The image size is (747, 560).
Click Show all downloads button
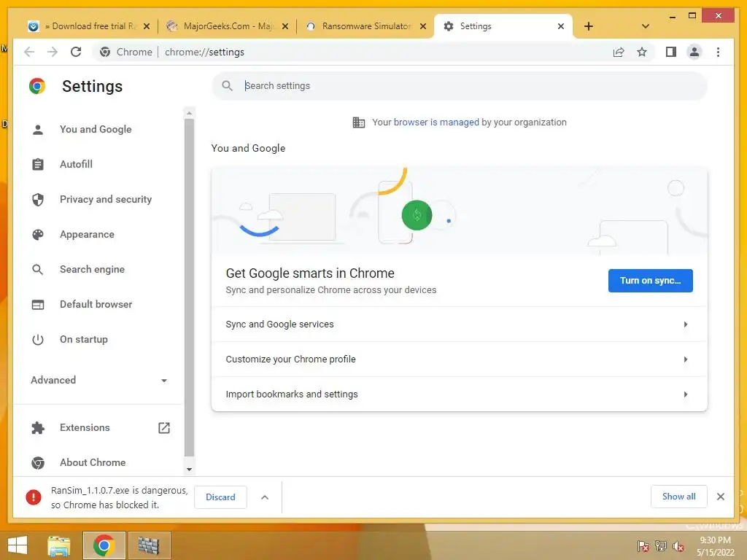(679, 497)
